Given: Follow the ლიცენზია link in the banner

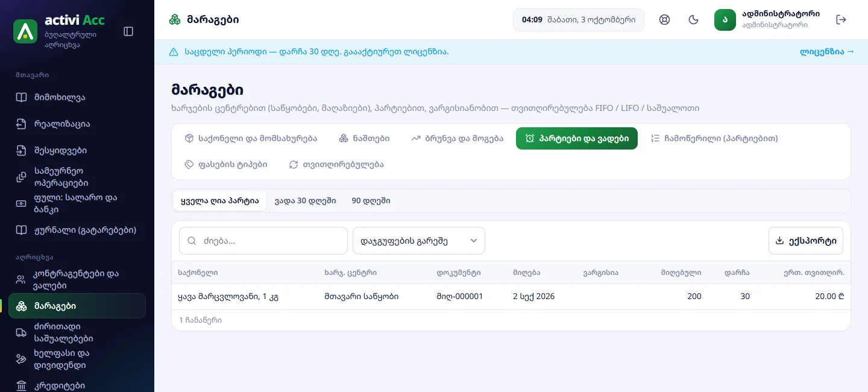Looking at the screenshot, I should 827,52.
